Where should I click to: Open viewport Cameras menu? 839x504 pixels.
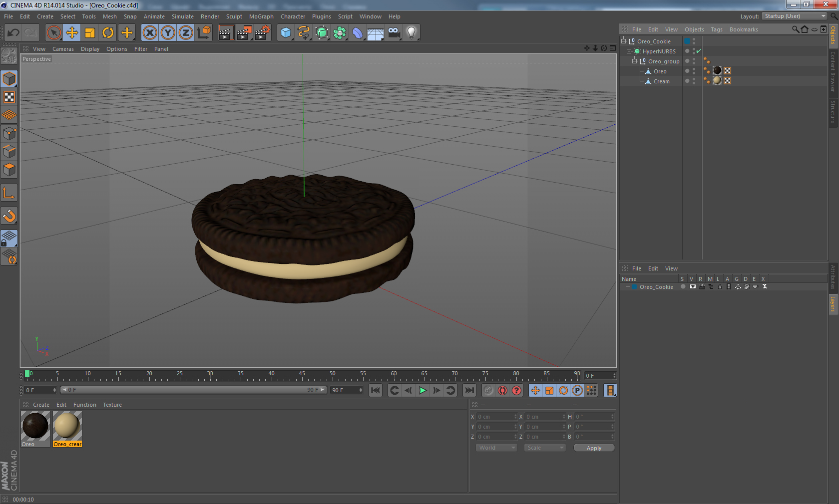coord(63,49)
